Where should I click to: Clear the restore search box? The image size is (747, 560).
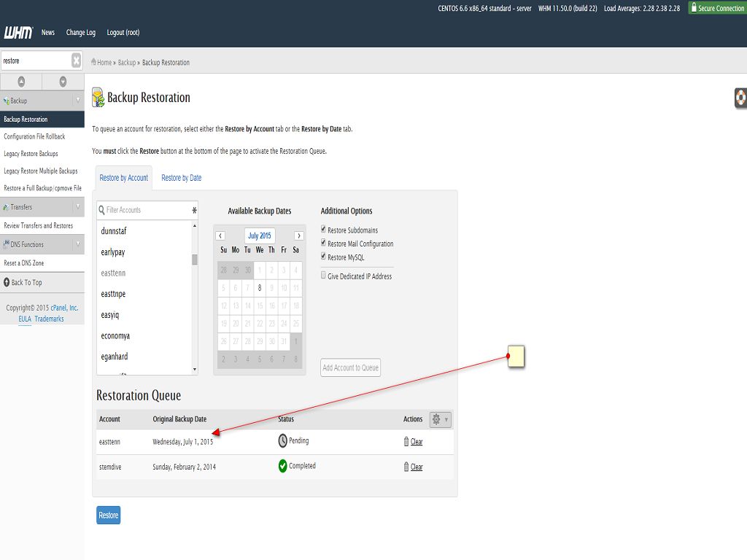click(76, 61)
